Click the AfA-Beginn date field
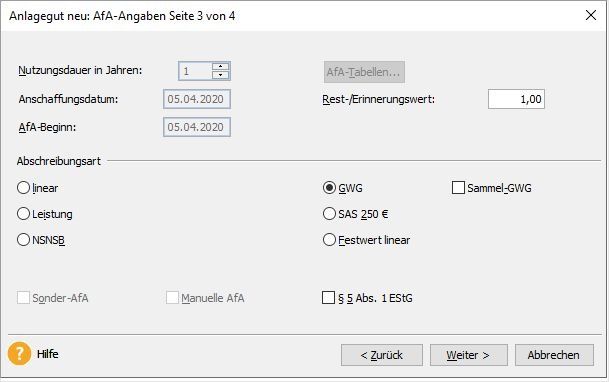Screen dimensions: 609x382 (197, 127)
